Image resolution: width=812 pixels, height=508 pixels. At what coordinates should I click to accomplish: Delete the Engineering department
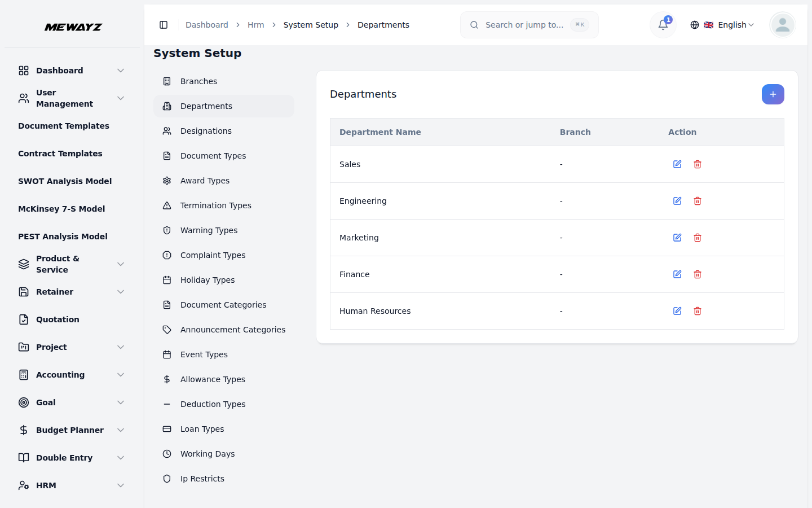(x=698, y=201)
